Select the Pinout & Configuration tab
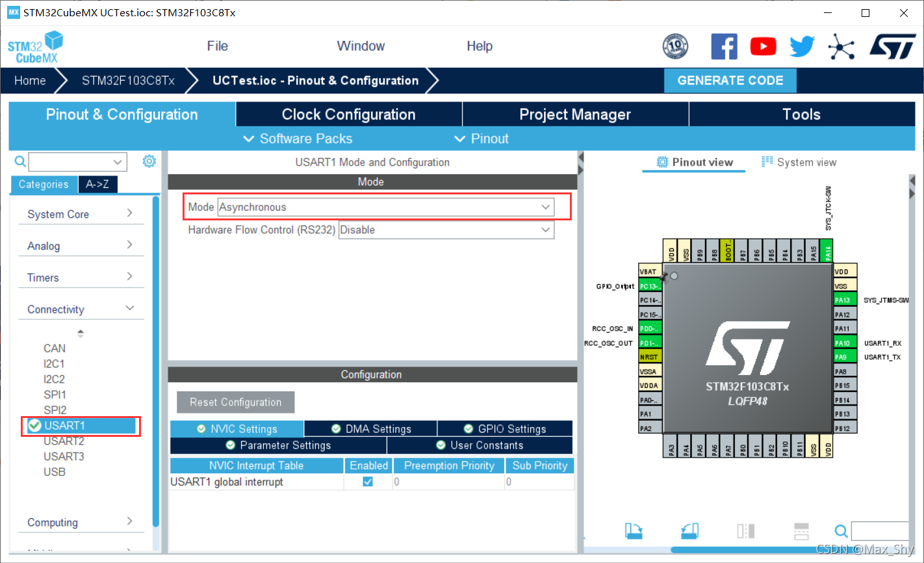924x563 pixels. point(122,114)
